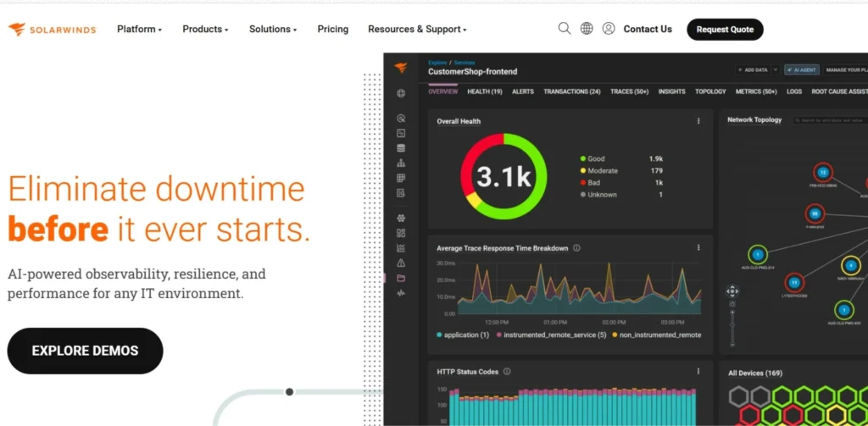The image size is (868, 426).
Task: Select red topology node numbered 12
Action: click(823, 172)
